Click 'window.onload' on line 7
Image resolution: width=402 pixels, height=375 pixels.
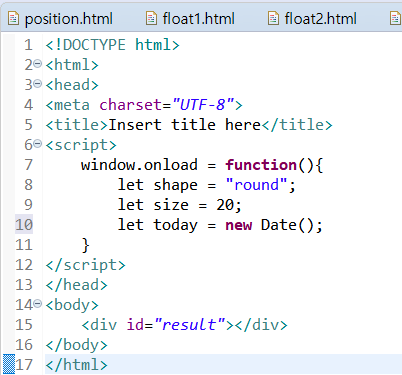click(139, 165)
